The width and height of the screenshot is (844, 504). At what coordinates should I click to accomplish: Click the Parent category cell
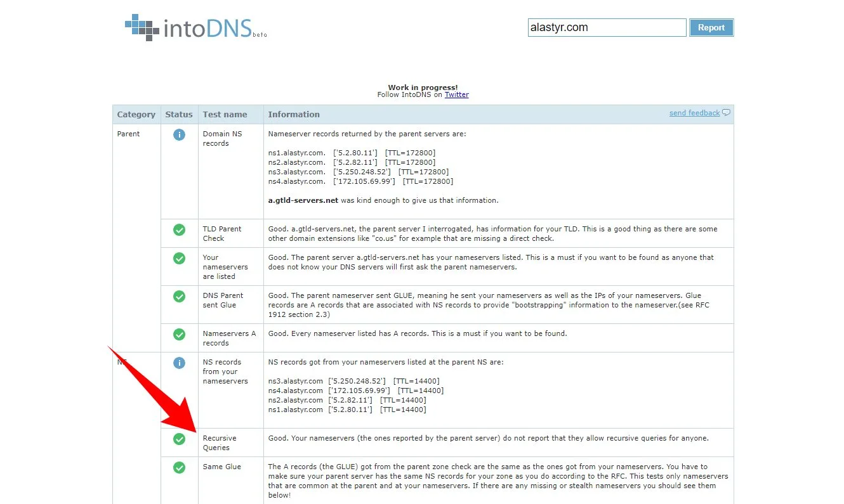pos(129,134)
